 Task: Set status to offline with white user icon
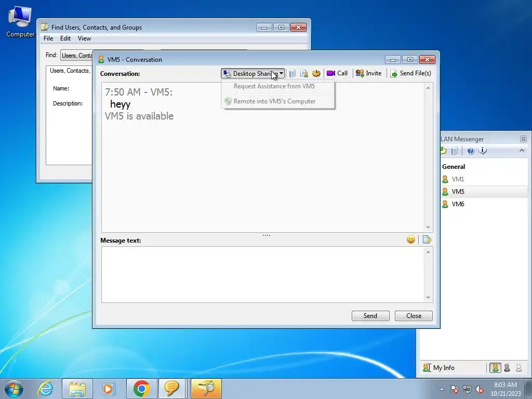pyautogui.click(x=519, y=368)
